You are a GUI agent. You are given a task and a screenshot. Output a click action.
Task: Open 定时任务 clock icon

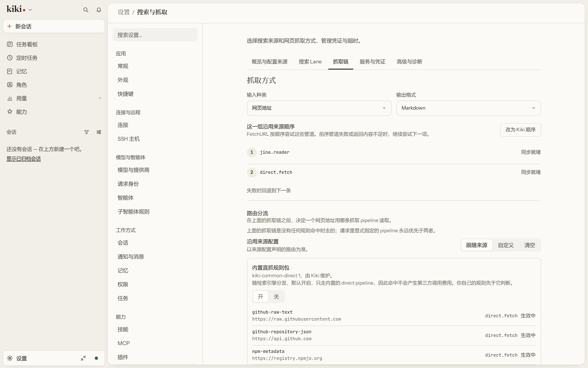pyautogui.click(x=10, y=58)
